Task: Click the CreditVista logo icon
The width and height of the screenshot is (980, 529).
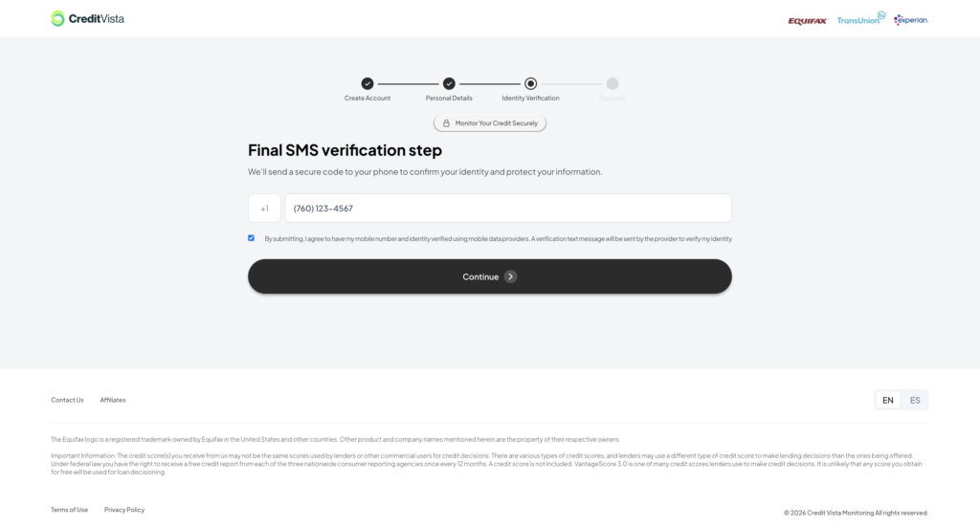Action: pyautogui.click(x=58, y=18)
